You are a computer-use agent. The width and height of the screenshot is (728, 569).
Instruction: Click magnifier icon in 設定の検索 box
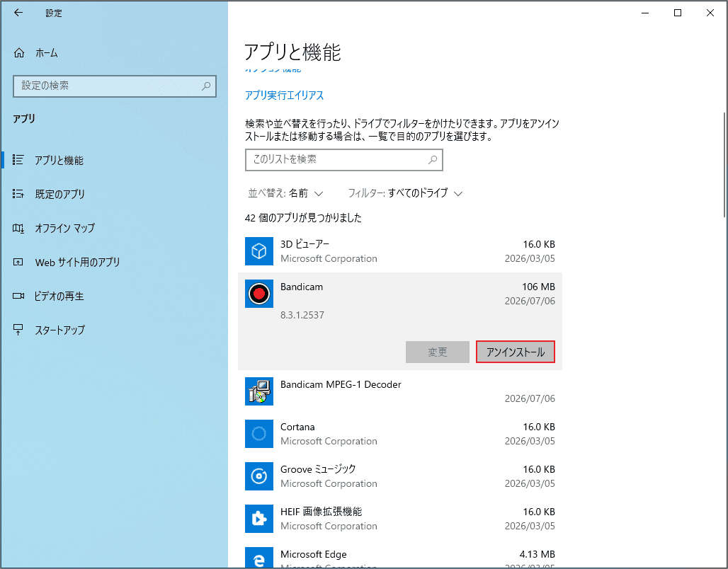206,86
